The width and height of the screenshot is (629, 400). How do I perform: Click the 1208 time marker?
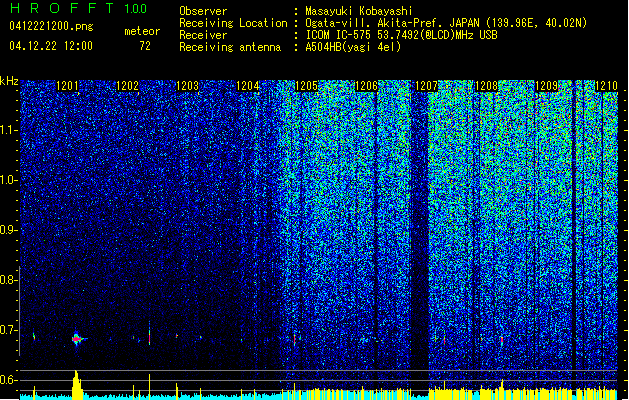486,86
